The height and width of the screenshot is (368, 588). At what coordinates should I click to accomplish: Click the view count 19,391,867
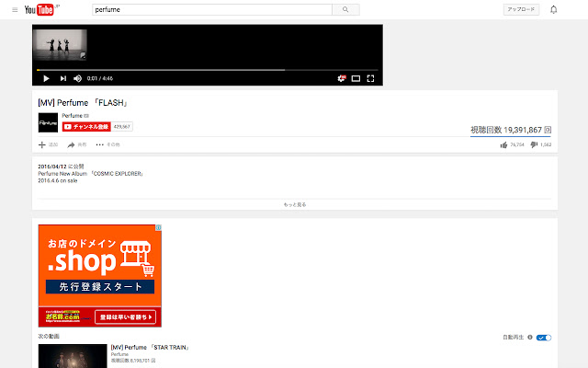523,130
